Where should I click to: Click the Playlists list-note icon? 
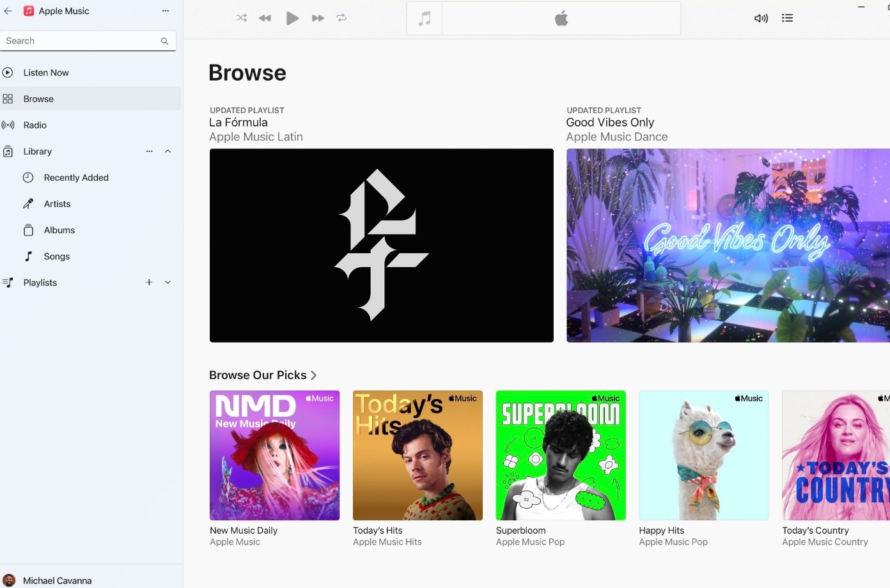coord(8,282)
